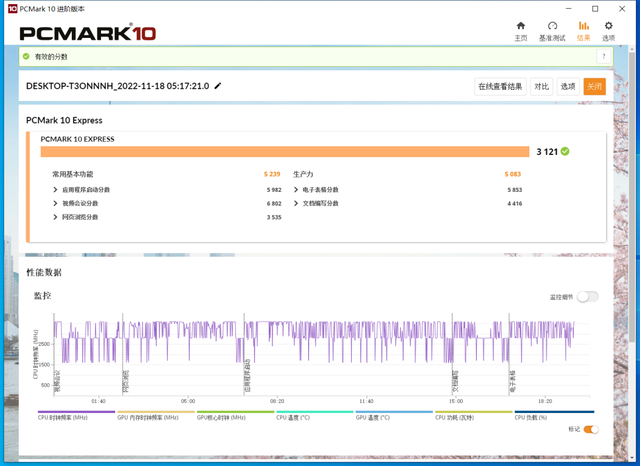Screen dimensions: 640x466
Task: Click the green valid-score checkmark next to 3 121
Action: click(x=565, y=151)
